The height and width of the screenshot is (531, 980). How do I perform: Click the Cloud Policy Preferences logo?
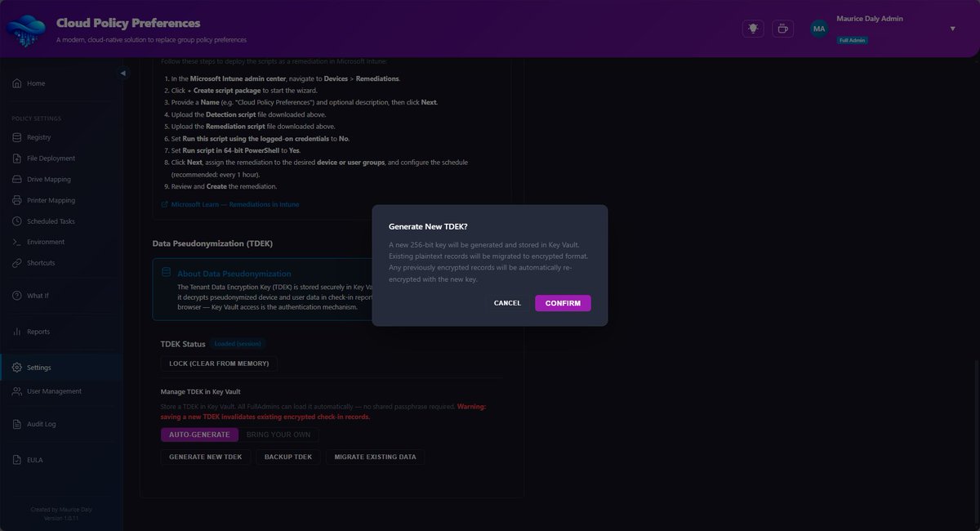(26, 31)
